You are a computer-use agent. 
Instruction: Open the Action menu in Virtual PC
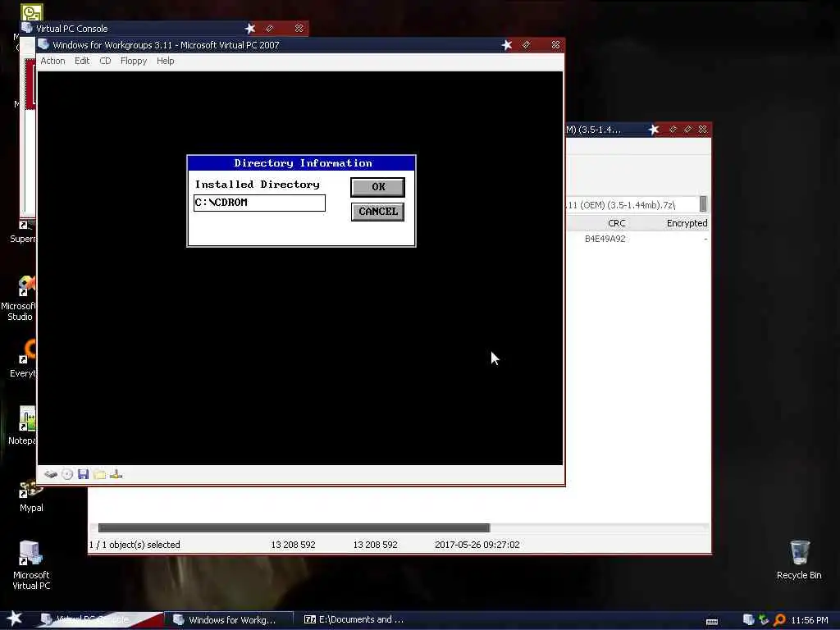[x=52, y=61]
